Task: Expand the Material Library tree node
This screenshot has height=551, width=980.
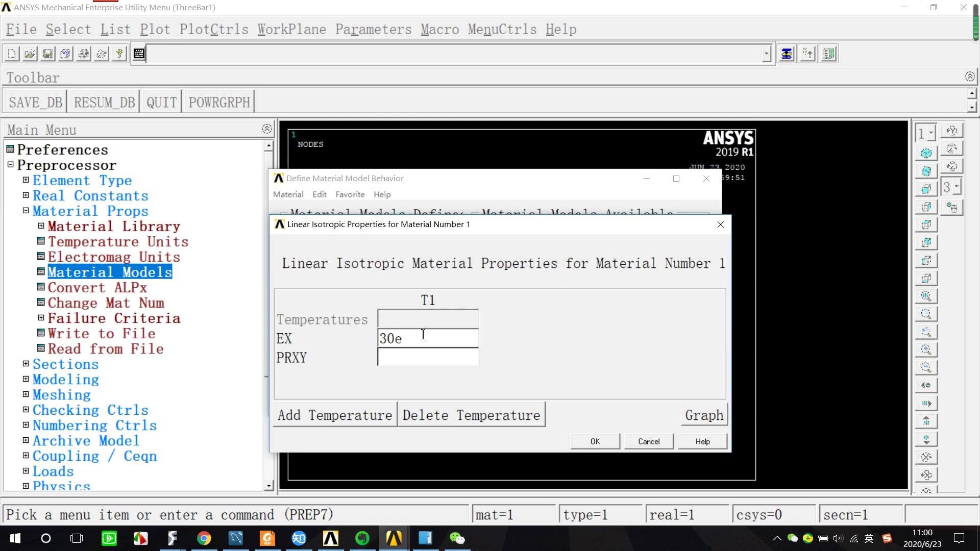Action: pyautogui.click(x=41, y=226)
